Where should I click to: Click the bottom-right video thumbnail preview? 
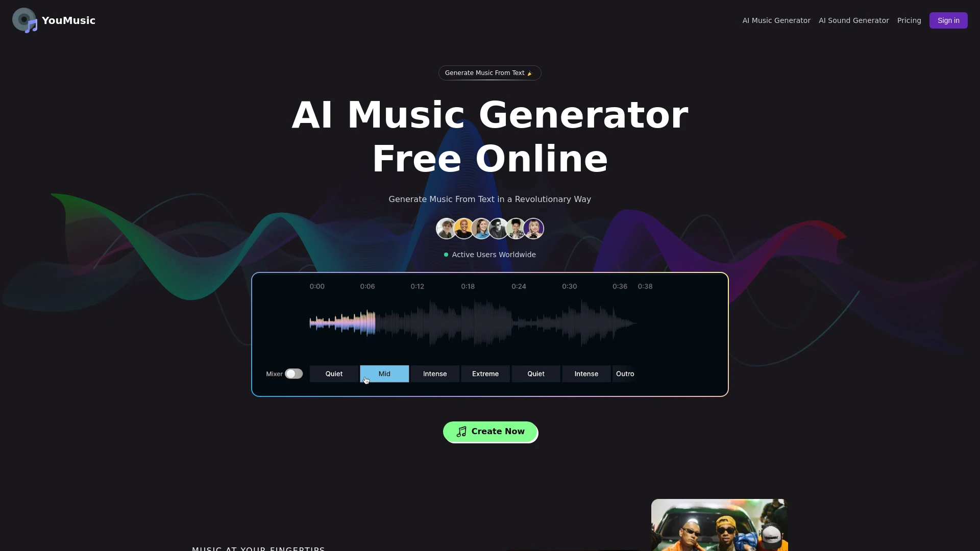click(x=719, y=525)
